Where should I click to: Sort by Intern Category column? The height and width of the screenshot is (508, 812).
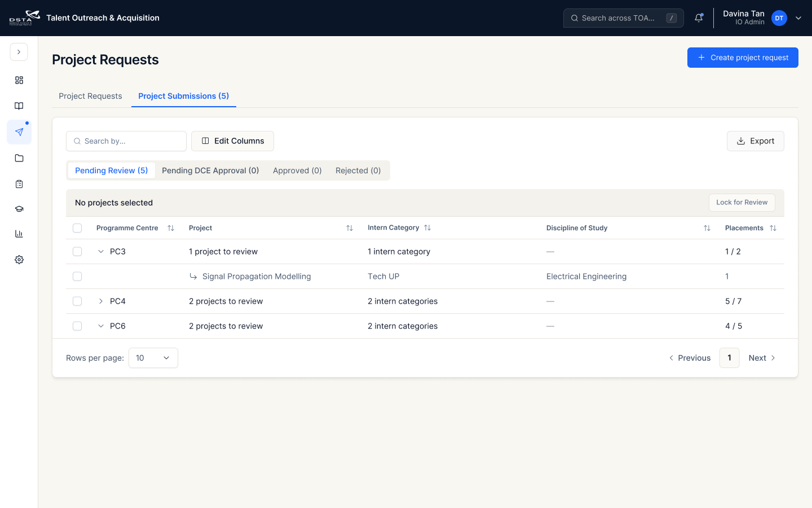click(x=427, y=227)
